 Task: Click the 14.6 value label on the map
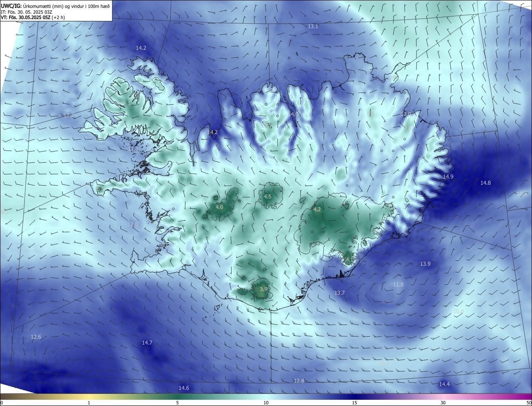(184, 388)
